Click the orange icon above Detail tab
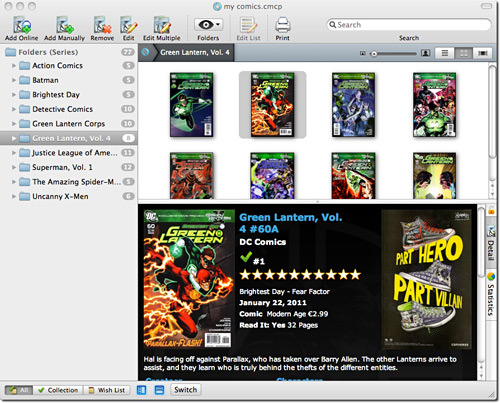The width and height of the screenshot is (500, 403). (491, 211)
